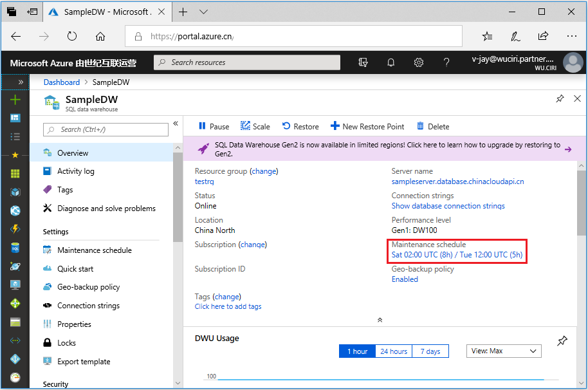Click the browser address bar
Screen dimensions: 588x390
[293, 37]
